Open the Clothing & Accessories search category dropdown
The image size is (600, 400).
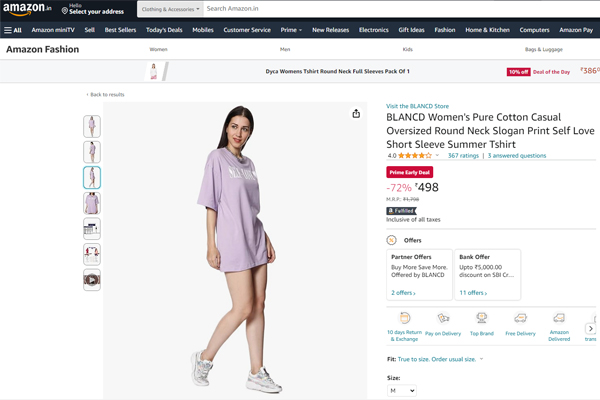169,9
